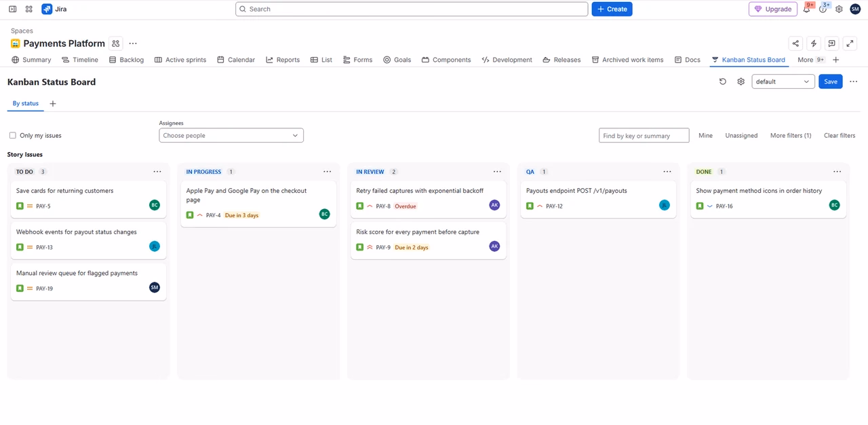Open the settings gear in top bar
Screen dimensions: 868x425
pyautogui.click(x=839, y=10)
